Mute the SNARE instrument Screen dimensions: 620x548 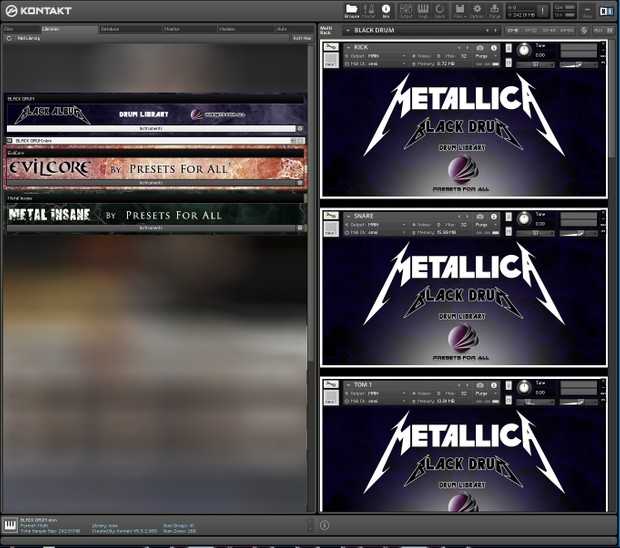click(509, 231)
